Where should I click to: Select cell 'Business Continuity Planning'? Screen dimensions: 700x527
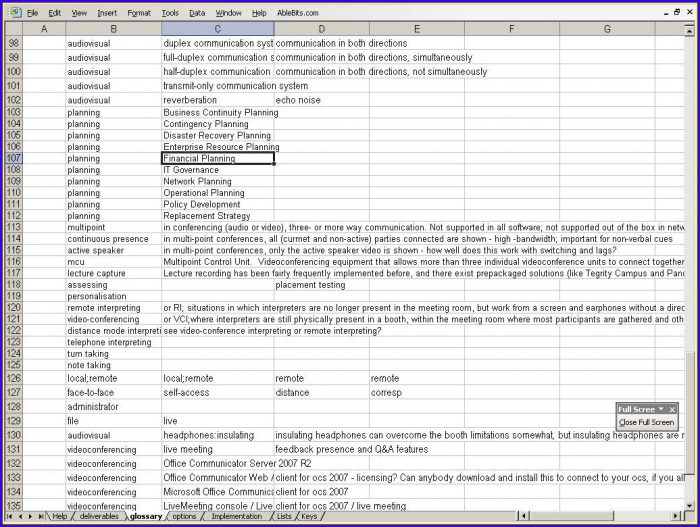(217, 113)
